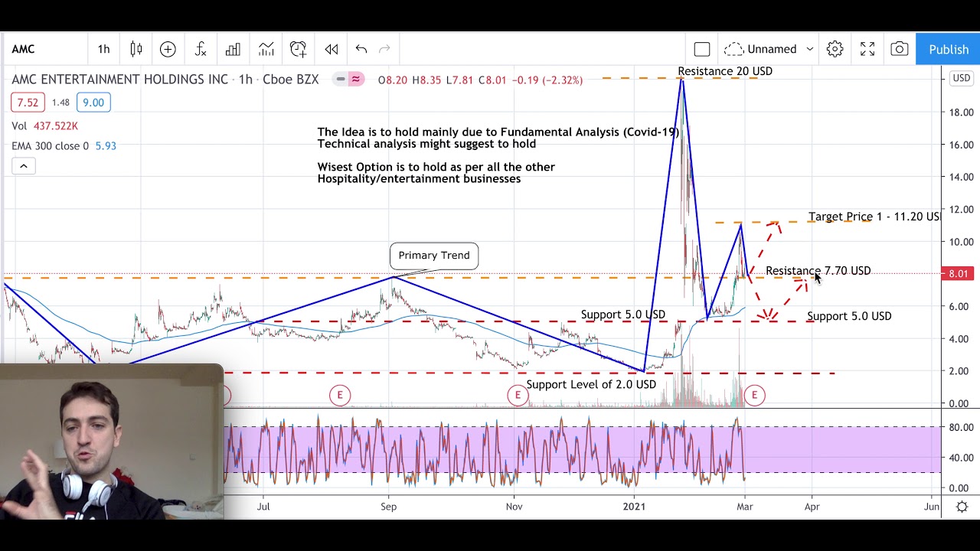Open the USD currency selector

click(x=961, y=78)
